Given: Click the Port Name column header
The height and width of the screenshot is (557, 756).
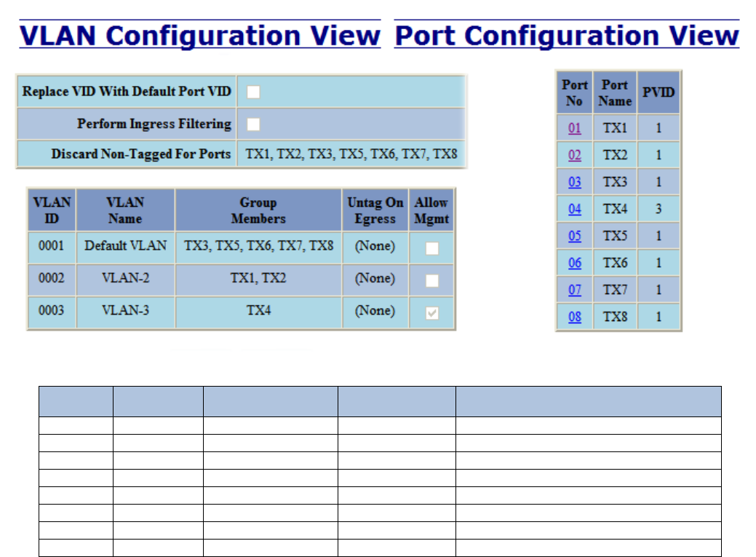Looking at the screenshot, I should [x=615, y=92].
